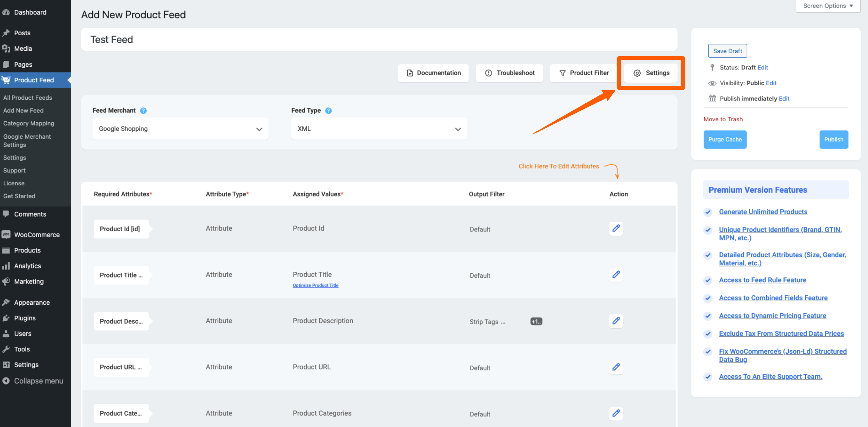The image size is (868, 427).
Task: Open Exclude Tax From Structured Data link
Action: tap(781, 333)
